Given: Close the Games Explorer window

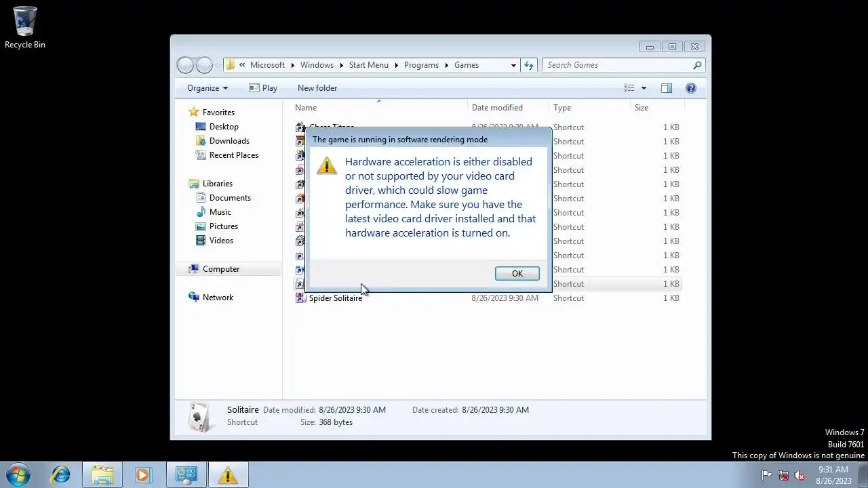Looking at the screenshot, I should pos(694,47).
